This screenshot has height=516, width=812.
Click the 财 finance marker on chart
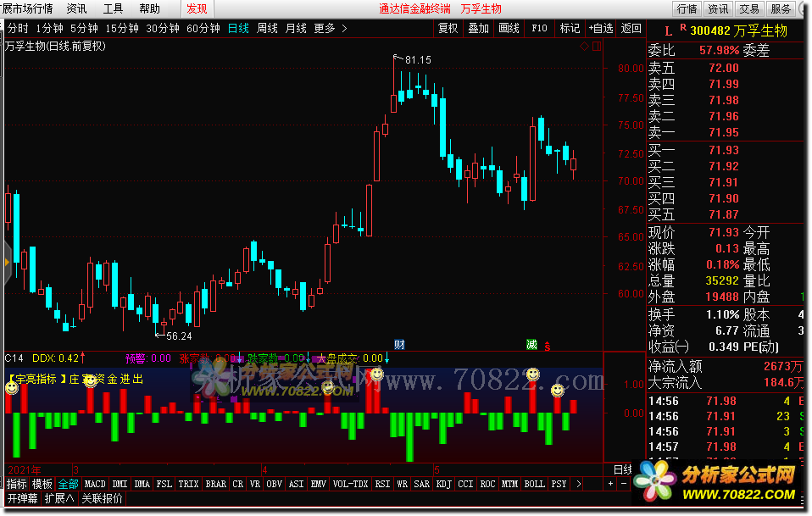pos(399,345)
